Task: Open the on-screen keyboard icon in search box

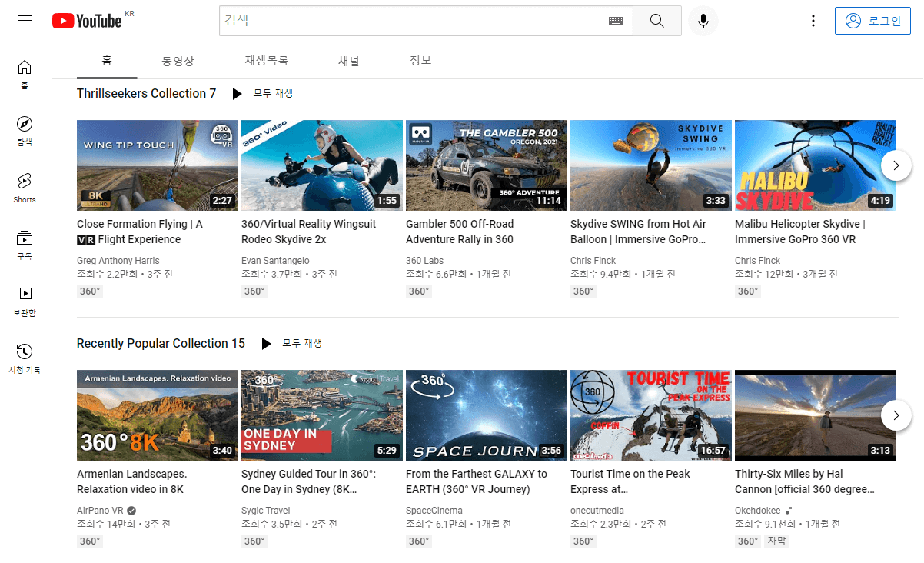Action: [616, 22]
